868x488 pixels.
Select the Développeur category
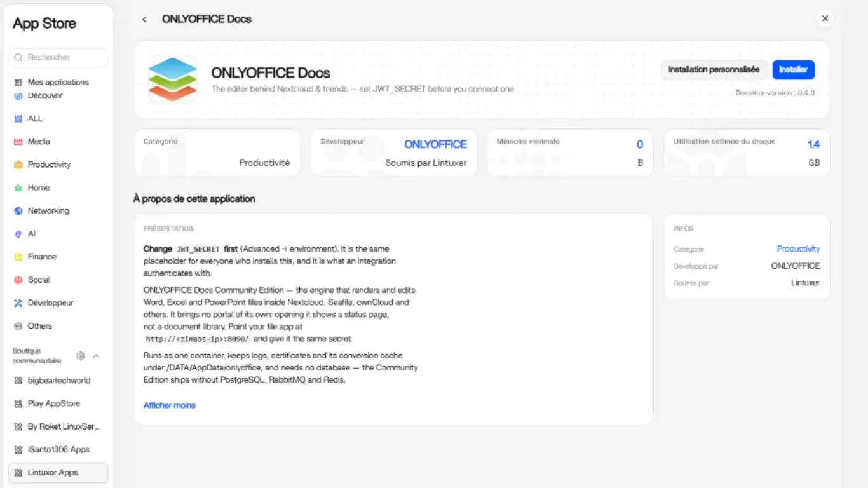58,303
